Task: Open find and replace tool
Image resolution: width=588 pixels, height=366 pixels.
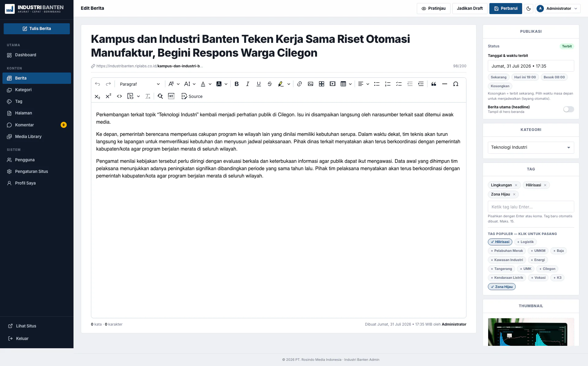Action: coord(160,96)
